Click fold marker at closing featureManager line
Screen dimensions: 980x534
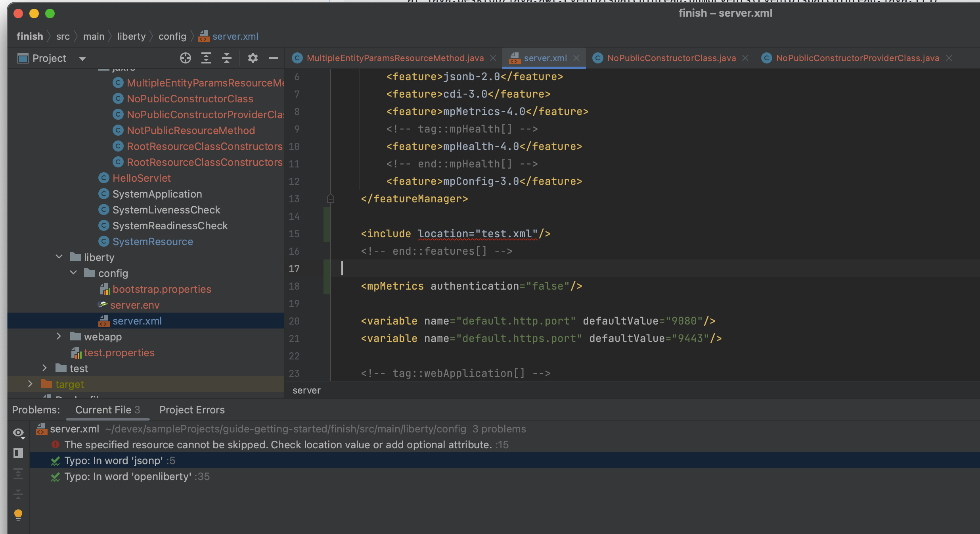click(x=331, y=198)
